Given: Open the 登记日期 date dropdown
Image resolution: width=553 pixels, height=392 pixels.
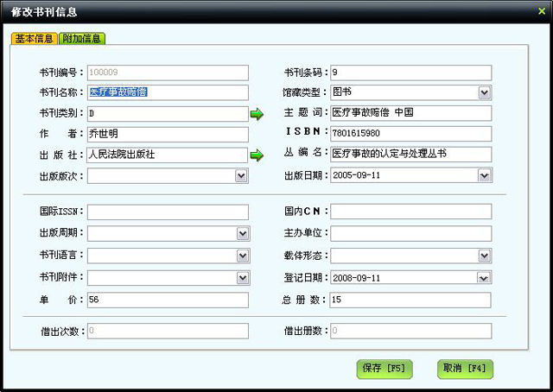Looking at the screenshot, I should 485,278.
